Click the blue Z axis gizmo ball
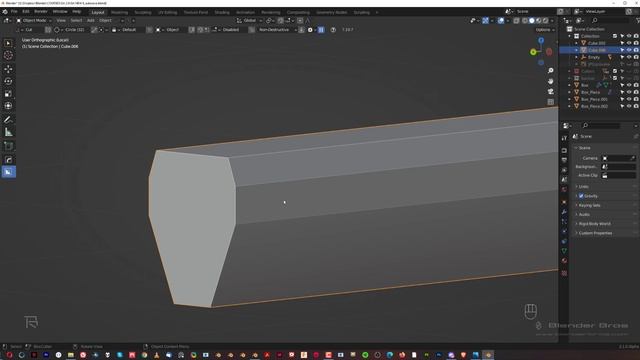Viewport: 640px width, 360px height. click(x=541, y=40)
